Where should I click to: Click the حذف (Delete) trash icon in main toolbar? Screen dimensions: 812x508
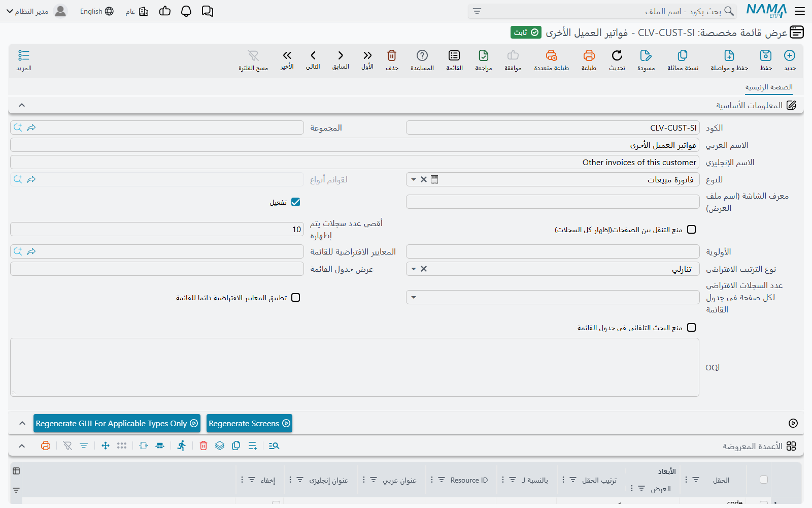(x=392, y=55)
